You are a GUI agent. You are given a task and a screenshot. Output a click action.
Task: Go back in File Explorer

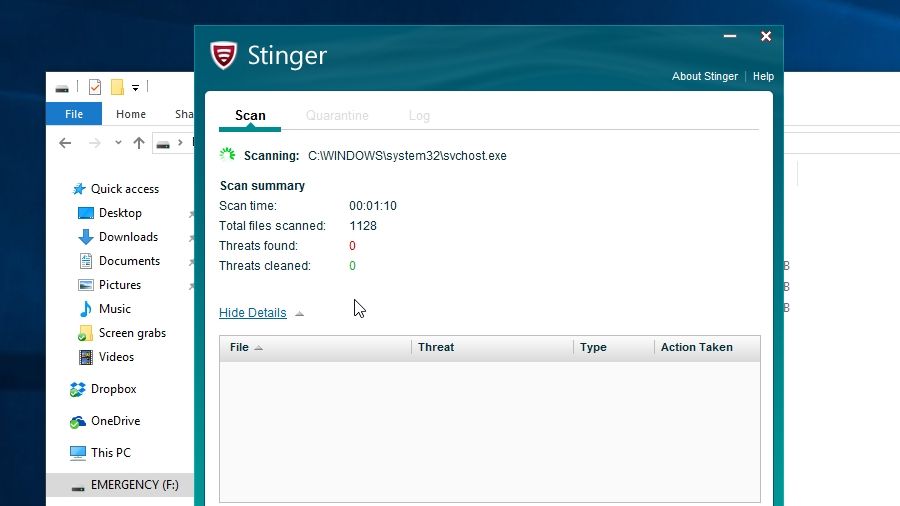[x=65, y=143]
